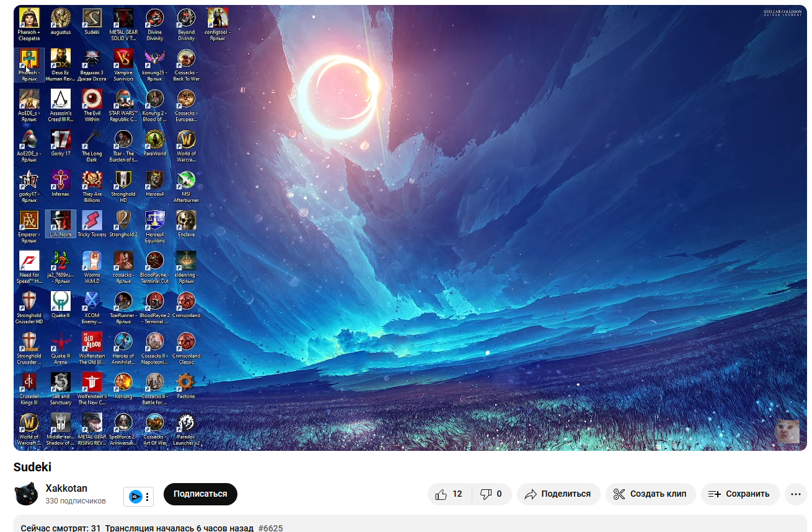Viewport: 812px width, 532px height.
Task: Click the Worms W.M.D icon
Action: (92, 267)
